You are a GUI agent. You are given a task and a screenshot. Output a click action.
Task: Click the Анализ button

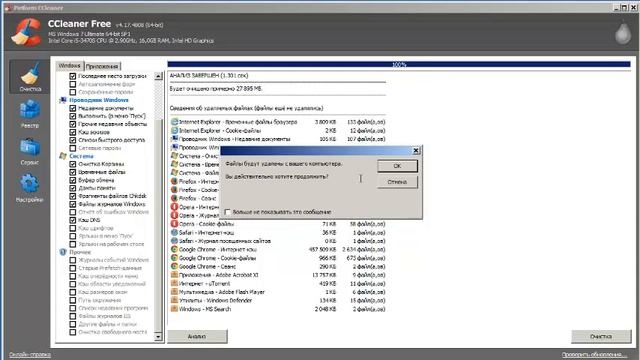197,336
